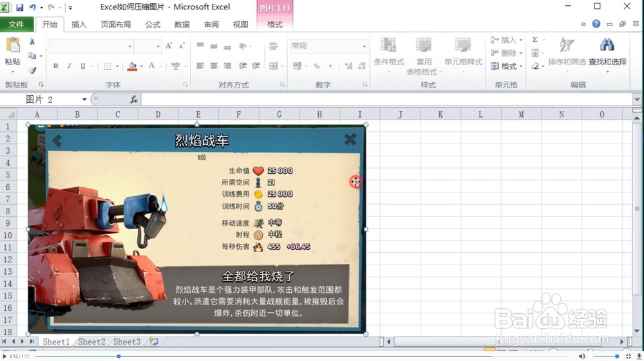Select the Sheet2 worksheet tab
644x361 pixels.
click(91, 342)
